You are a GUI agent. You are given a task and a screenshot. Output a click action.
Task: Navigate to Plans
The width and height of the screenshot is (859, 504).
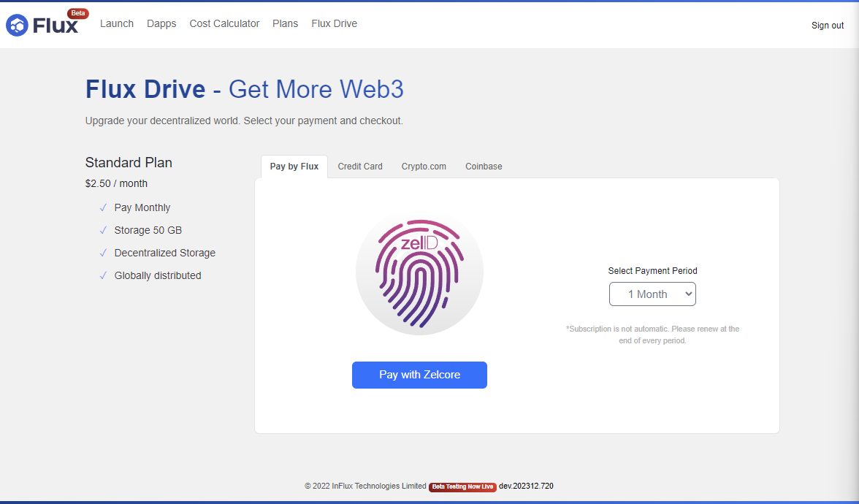coord(286,23)
